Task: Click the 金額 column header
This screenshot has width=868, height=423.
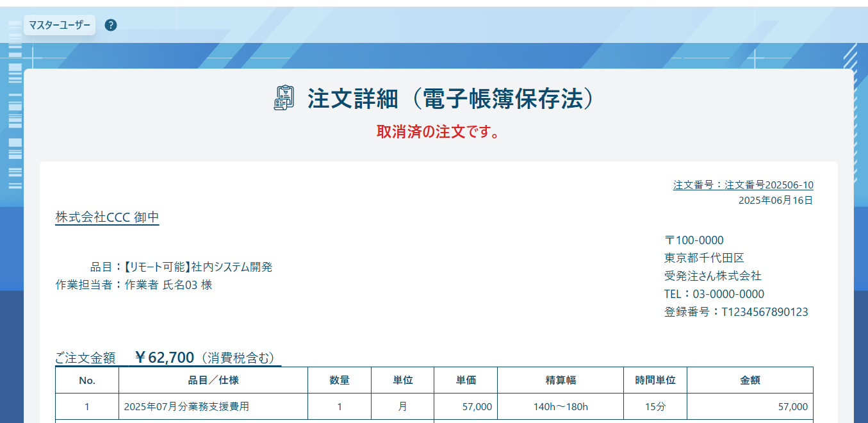Action: coord(750,380)
